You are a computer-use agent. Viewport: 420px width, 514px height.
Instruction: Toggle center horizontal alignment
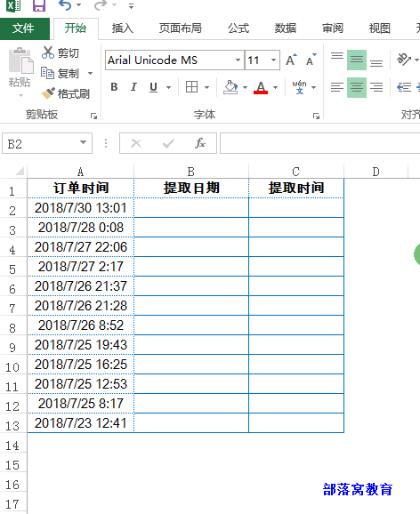coord(357,87)
